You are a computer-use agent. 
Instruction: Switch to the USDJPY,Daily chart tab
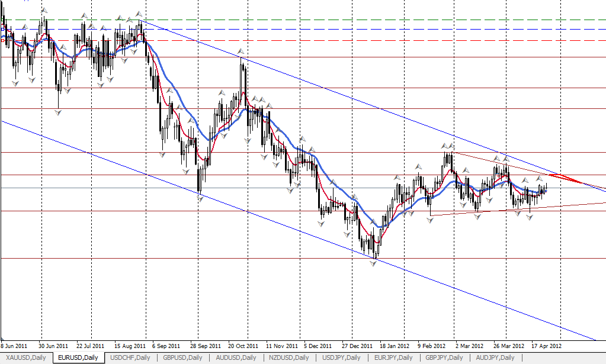[x=342, y=358]
